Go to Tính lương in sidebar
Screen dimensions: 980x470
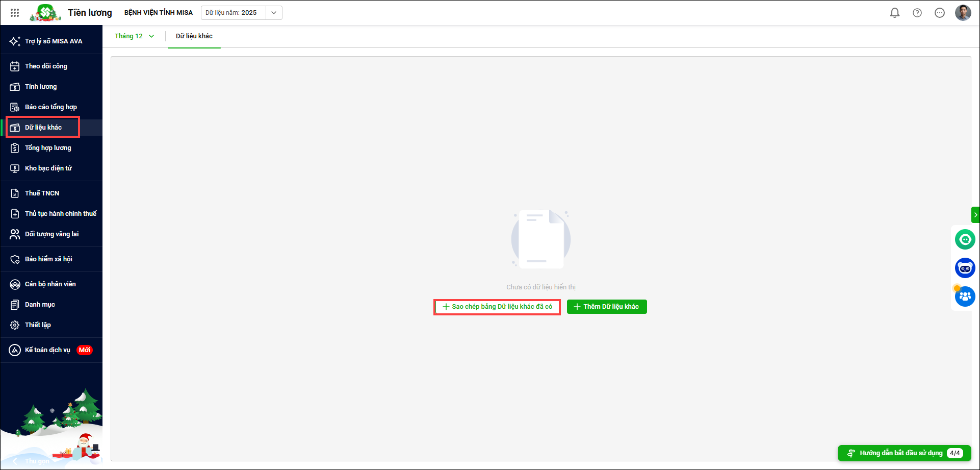point(41,87)
